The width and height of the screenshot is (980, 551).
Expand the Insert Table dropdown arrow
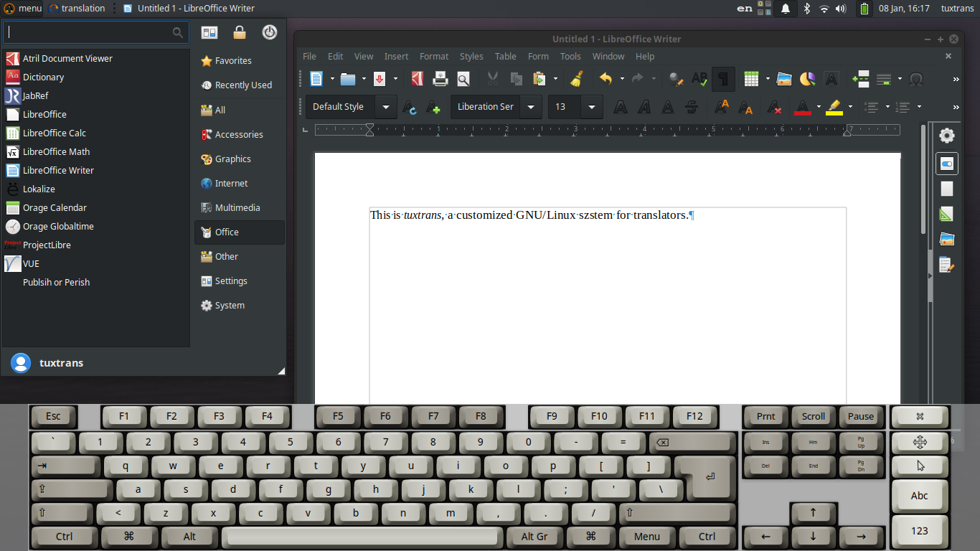(767, 78)
